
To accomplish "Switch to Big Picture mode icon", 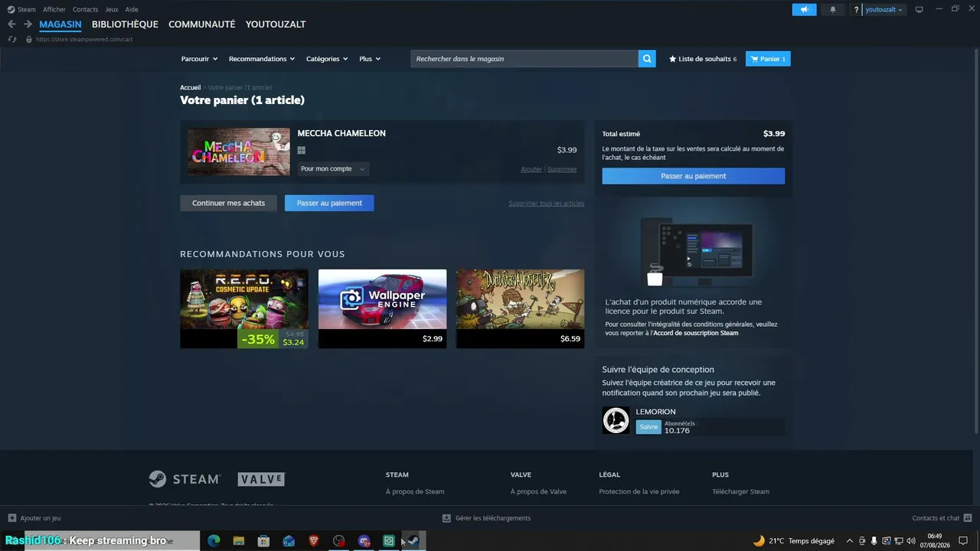I will pos(920,10).
